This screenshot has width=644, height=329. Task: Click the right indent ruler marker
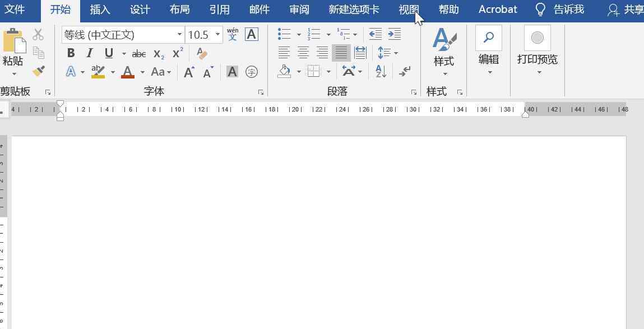pyautogui.click(x=525, y=115)
